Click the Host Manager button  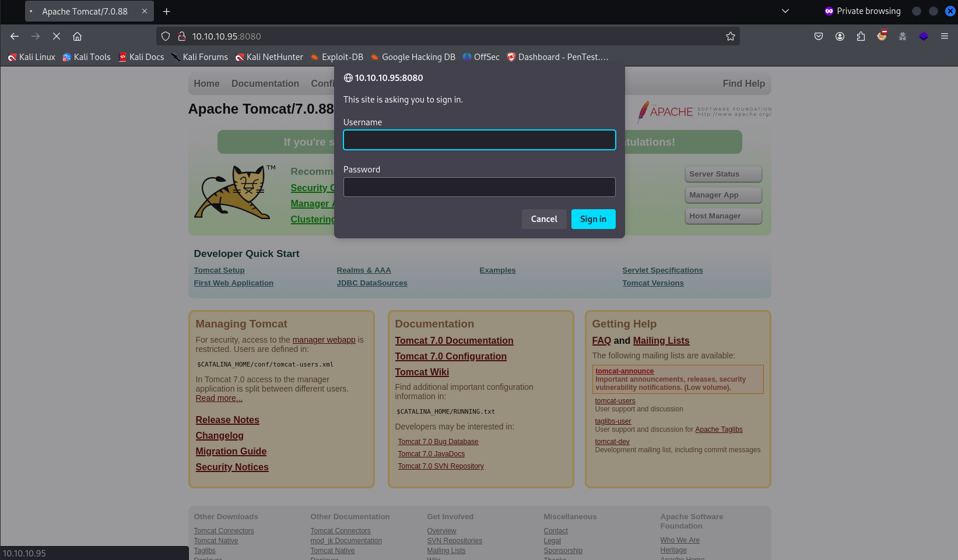(x=723, y=216)
